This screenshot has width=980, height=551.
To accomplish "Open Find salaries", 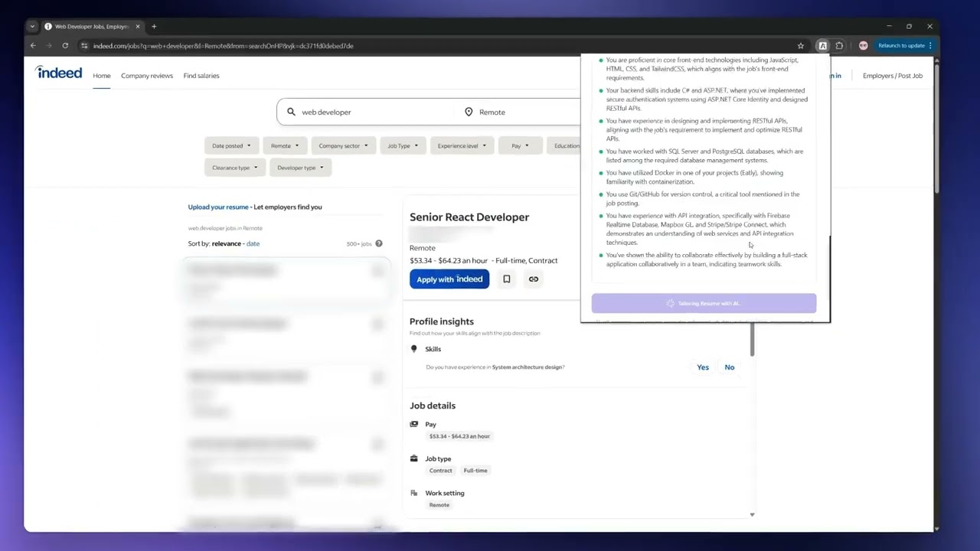I will point(201,76).
